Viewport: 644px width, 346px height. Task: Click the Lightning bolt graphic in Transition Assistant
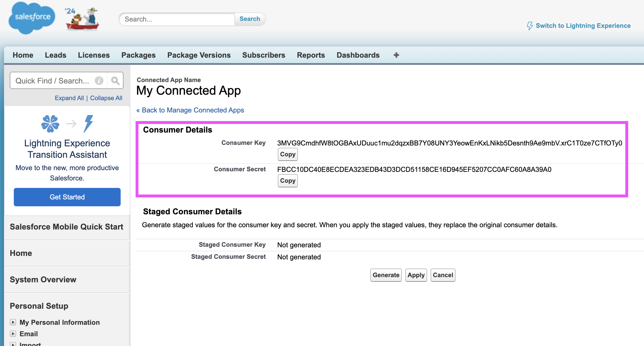(x=88, y=124)
